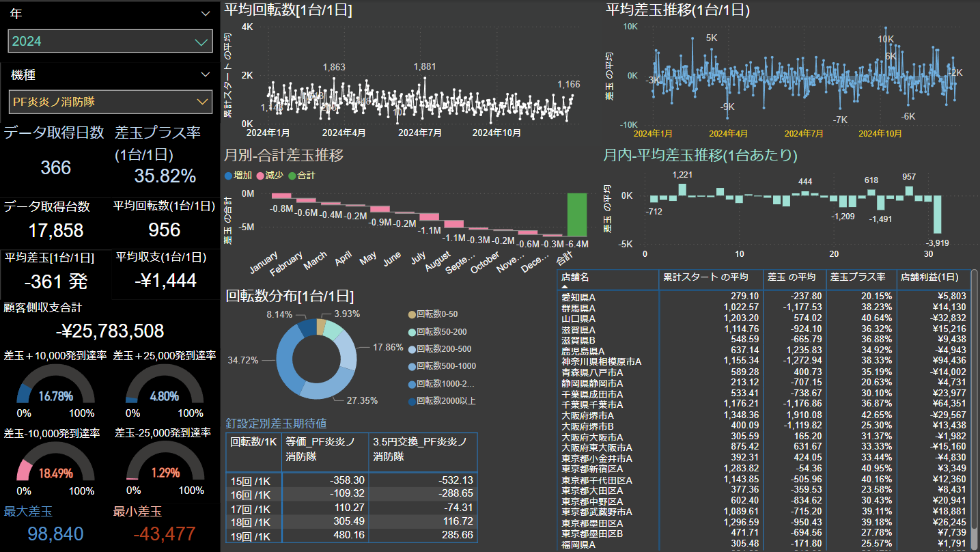The image size is (980, 552).
Task: Sort table by 店舗利益(1日) column header
Action: tap(930, 277)
